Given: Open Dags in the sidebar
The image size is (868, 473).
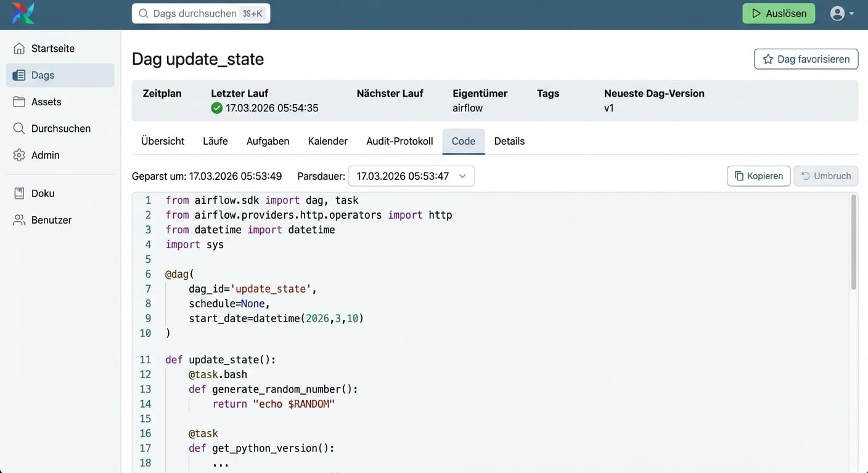Looking at the screenshot, I should tap(60, 75).
